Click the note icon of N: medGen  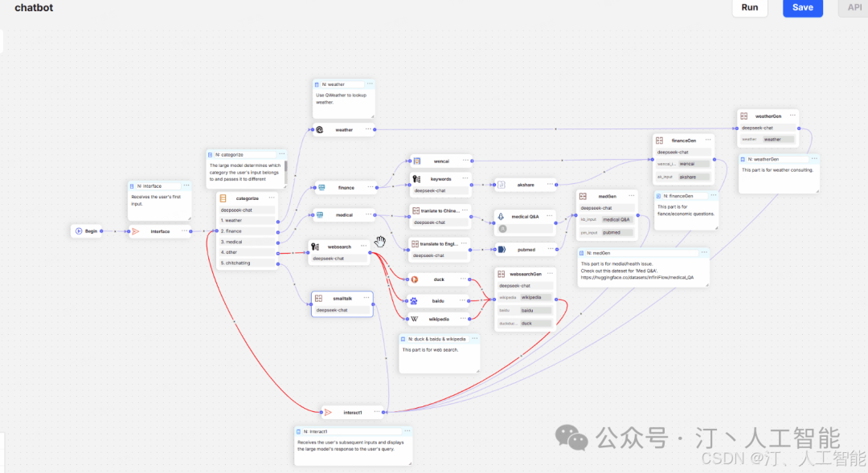581,253
